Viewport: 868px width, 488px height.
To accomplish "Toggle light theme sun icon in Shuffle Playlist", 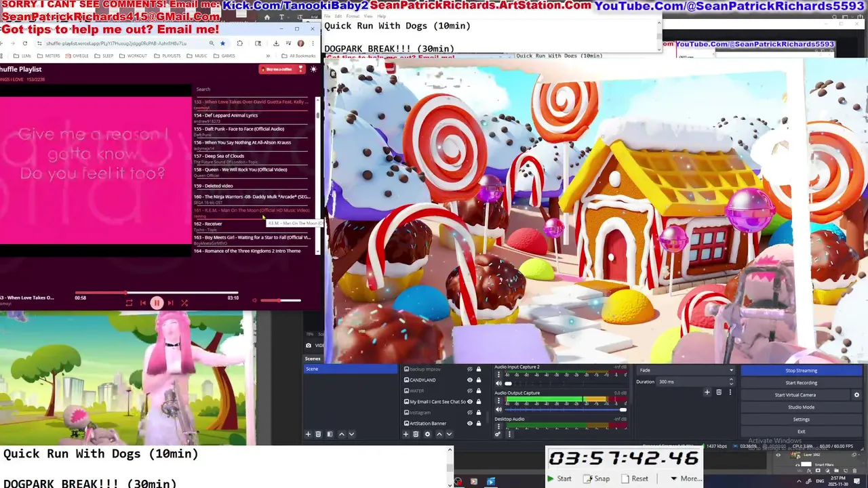I will tap(313, 69).
